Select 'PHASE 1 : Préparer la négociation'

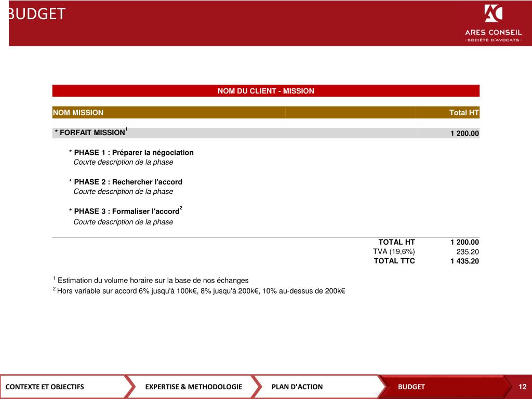(131, 152)
